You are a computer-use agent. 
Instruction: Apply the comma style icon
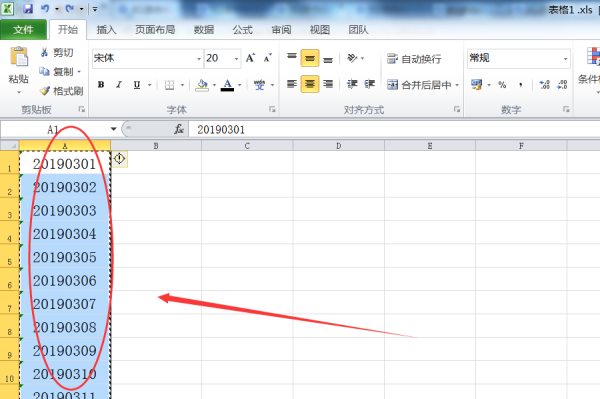click(520, 85)
